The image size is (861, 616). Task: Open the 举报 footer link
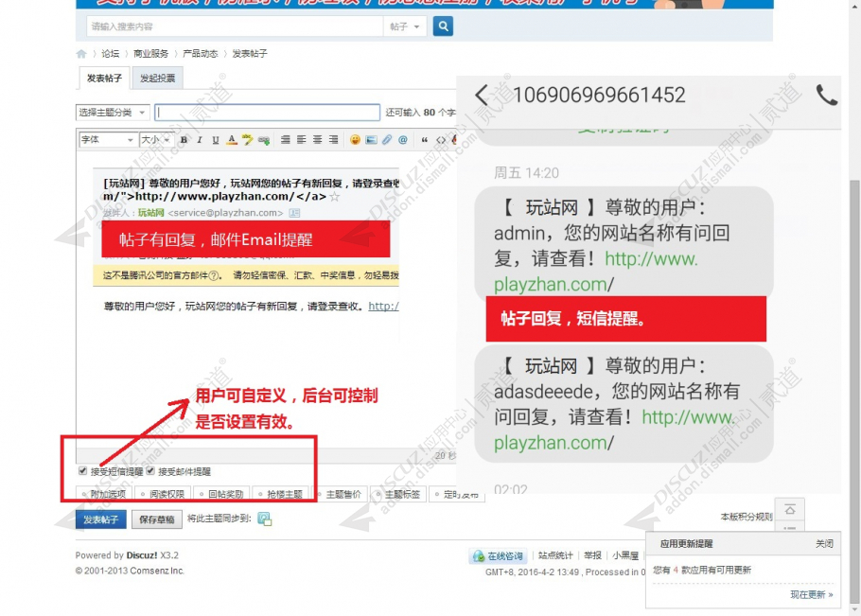click(x=593, y=555)
